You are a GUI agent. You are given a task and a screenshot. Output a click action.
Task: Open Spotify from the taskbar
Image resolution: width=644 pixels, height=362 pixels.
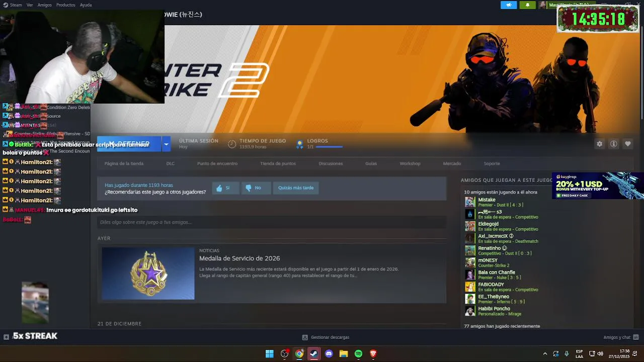pyautogui.click(x=358, y=353)
